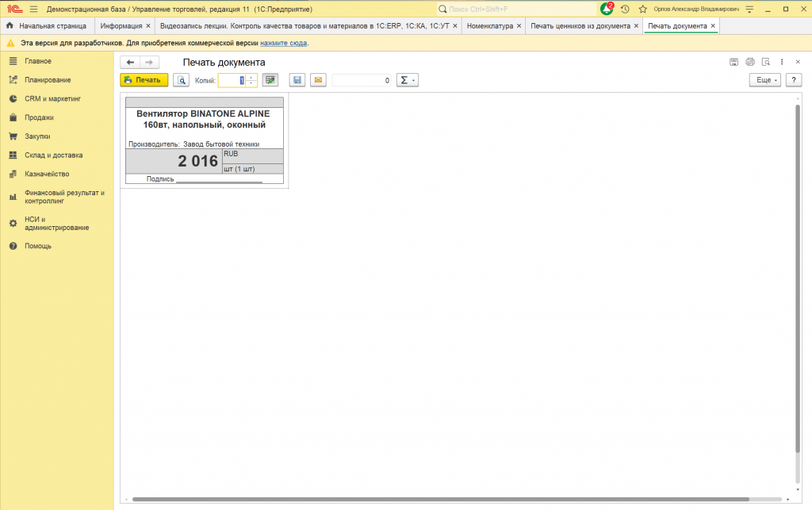The image size is (812, 510).
Task: Open the three-dot more menu icon
Action: click(x=782, y=62)
